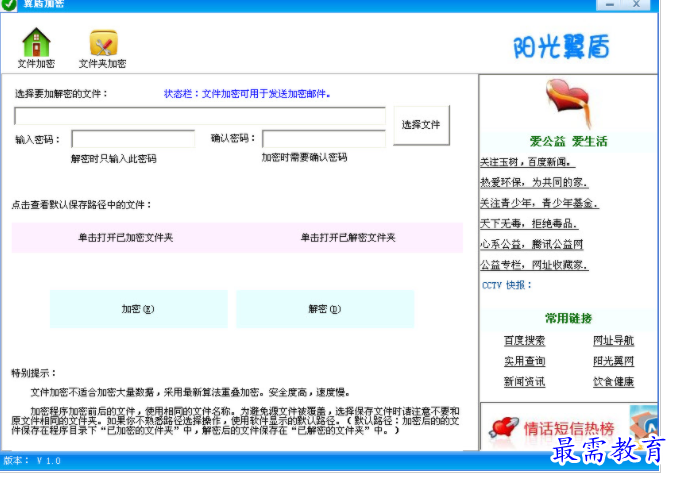Open the 饮食健康 link
The height and width of the screenshot is (481, 674).
point(613,382)
